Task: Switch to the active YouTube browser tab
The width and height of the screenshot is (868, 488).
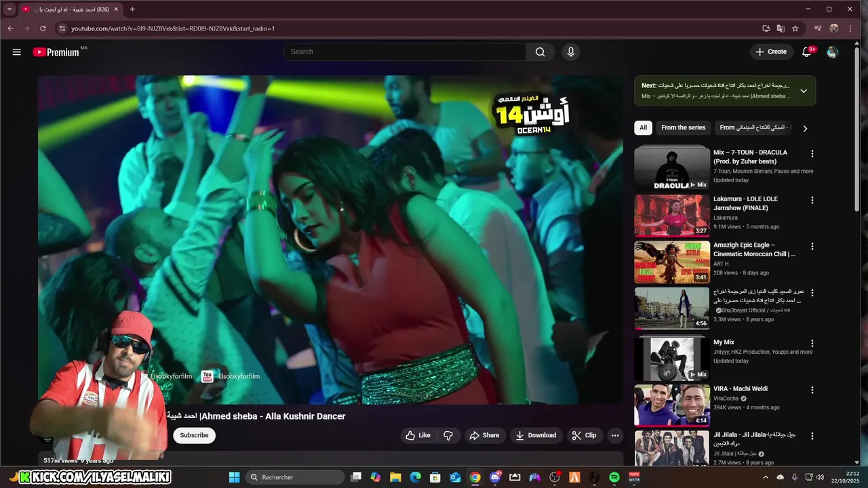Action: point(71,9)
